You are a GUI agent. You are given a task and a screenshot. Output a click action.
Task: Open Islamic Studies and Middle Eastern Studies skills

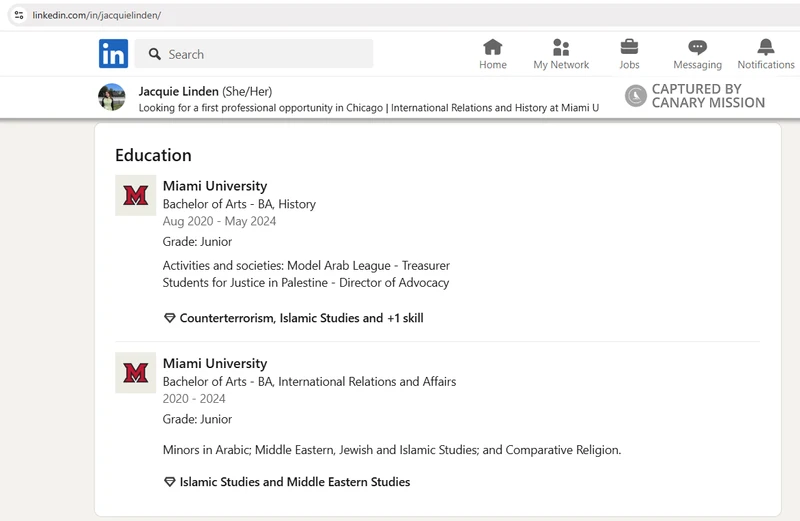[x=295, y=482]
